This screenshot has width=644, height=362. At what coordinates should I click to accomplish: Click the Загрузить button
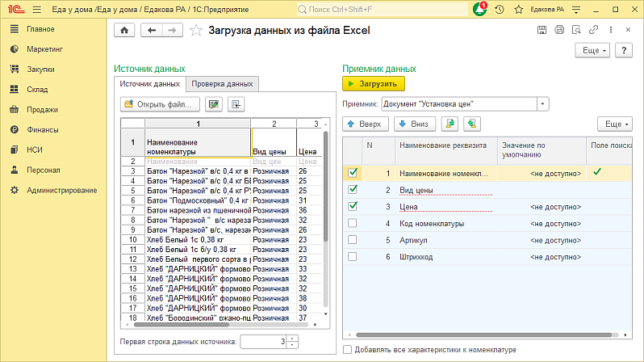pyautogui.click(x=374, y=83)
